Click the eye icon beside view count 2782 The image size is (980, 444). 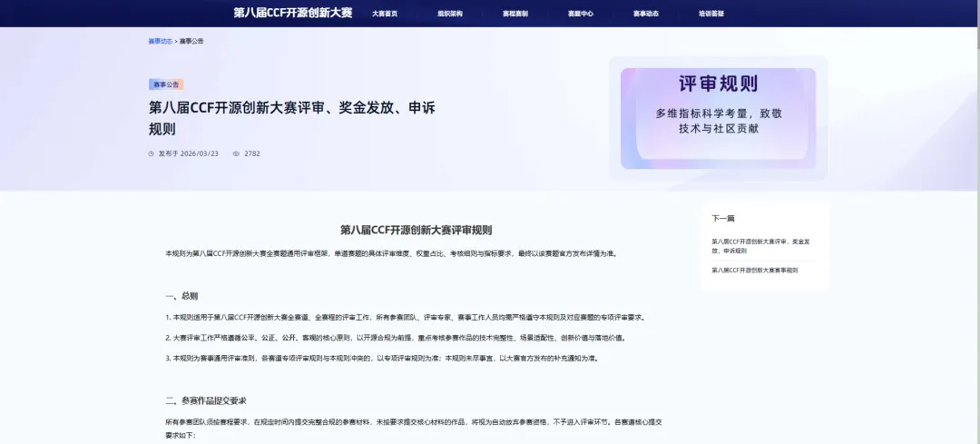[x=236, y=153]
